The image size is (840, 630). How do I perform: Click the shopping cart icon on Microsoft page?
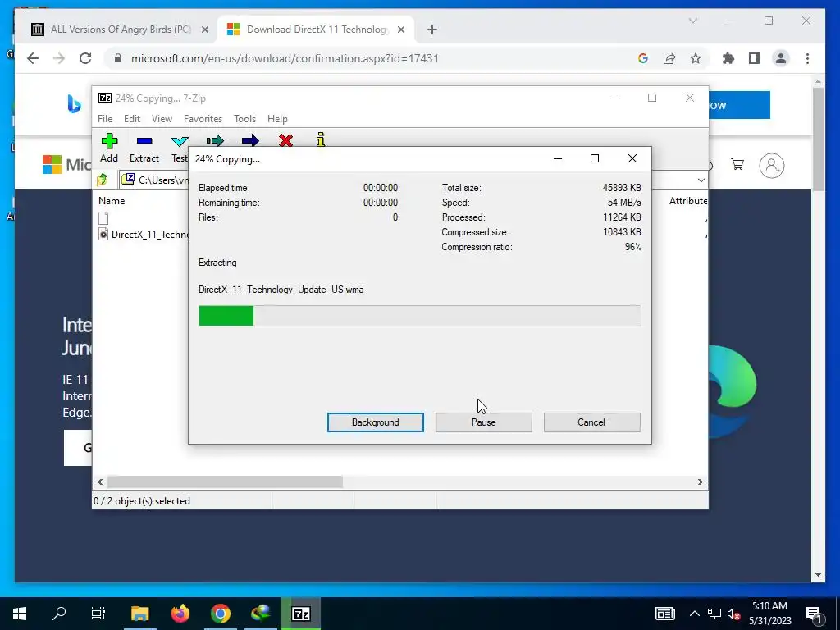tap(737, 164)
